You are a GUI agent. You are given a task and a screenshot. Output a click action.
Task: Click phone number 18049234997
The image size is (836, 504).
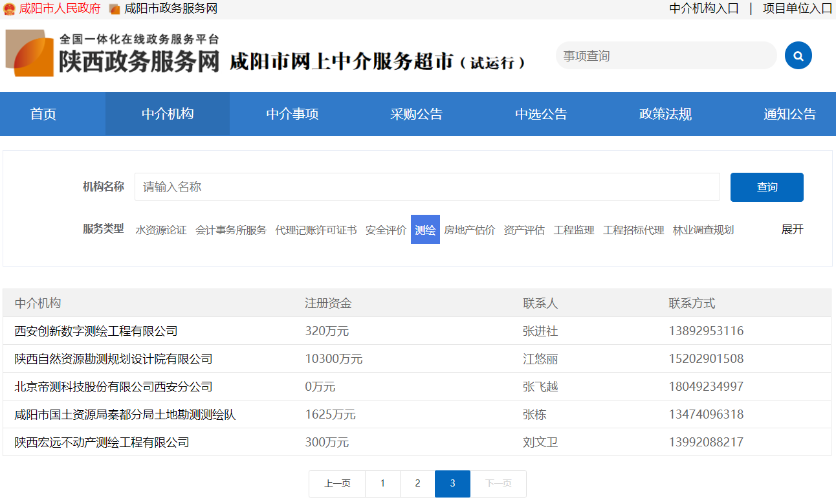click(706, 386)
